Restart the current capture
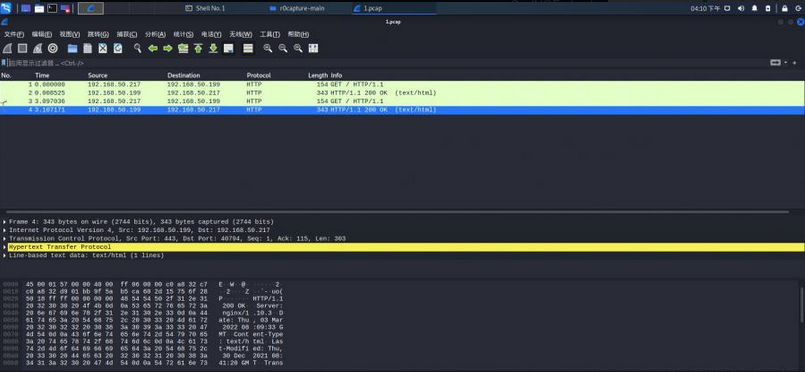The image size is (805, 372). (x=37, y=48)
